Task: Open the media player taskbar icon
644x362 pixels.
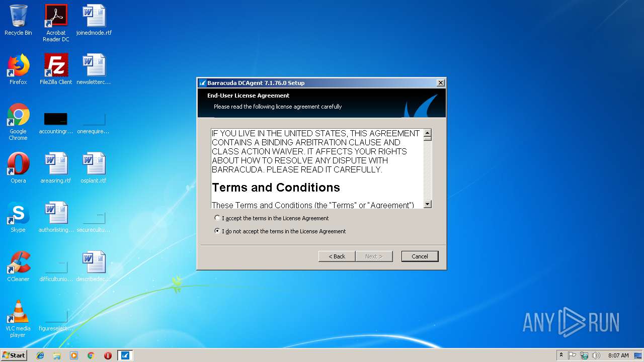Action: (x=74, y=355)
